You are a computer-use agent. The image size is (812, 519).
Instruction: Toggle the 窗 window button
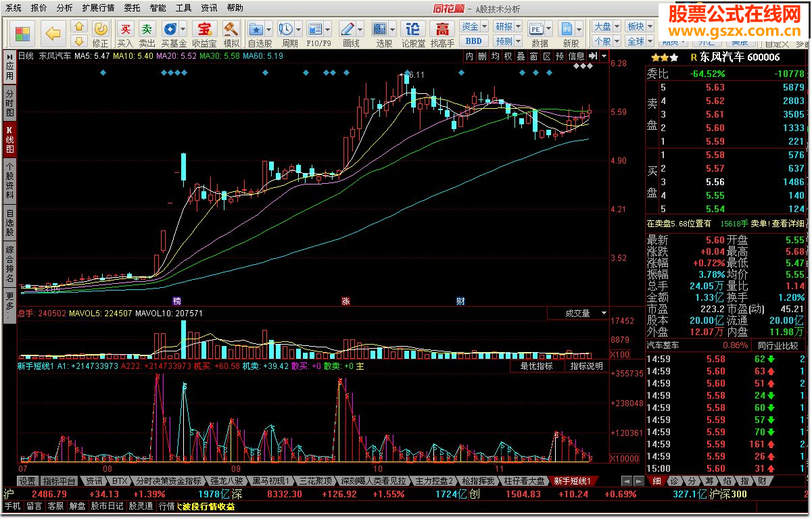[x=533, y=57]
